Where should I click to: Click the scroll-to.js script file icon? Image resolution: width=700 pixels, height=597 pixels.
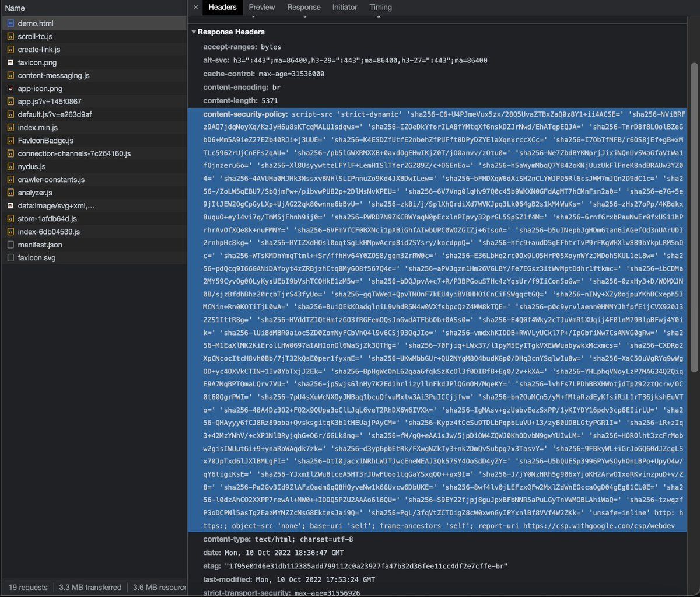10,37
